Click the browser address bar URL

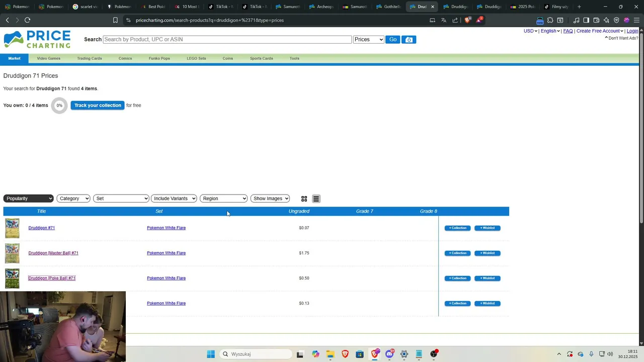(x=210, y=20)
